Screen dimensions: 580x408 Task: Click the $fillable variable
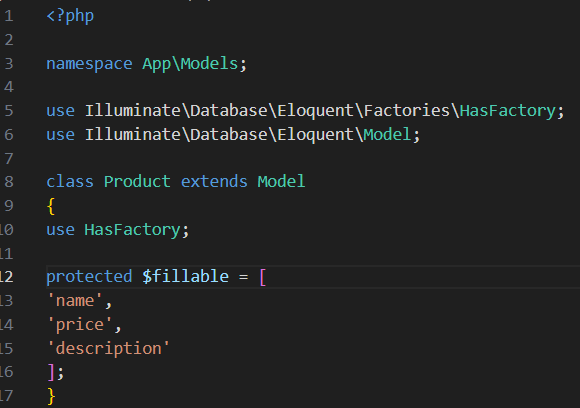(185, 277)
